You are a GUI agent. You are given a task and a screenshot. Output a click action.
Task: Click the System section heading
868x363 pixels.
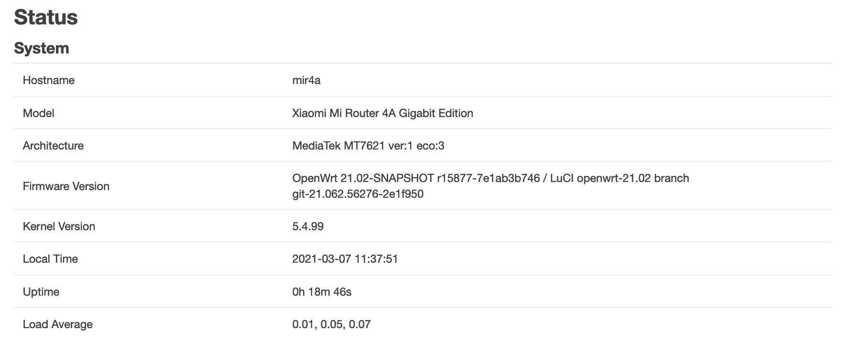pyautogui.click(x=42, y=48)
